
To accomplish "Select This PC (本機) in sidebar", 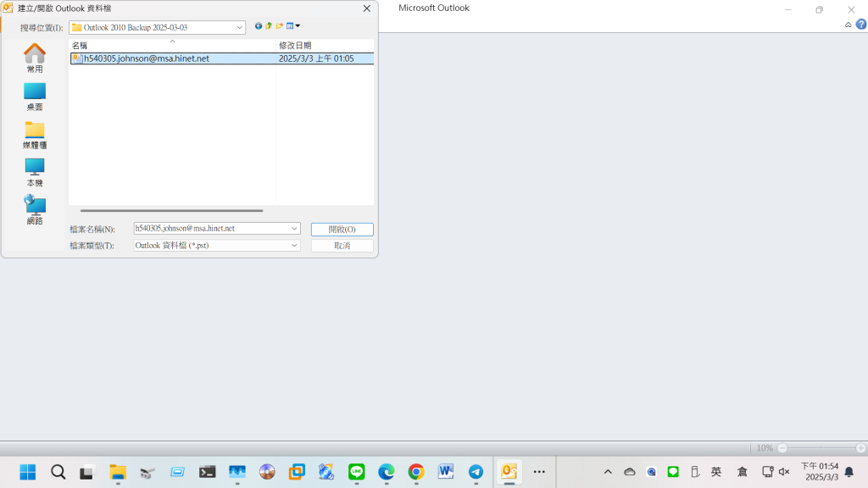I will 35,168.
